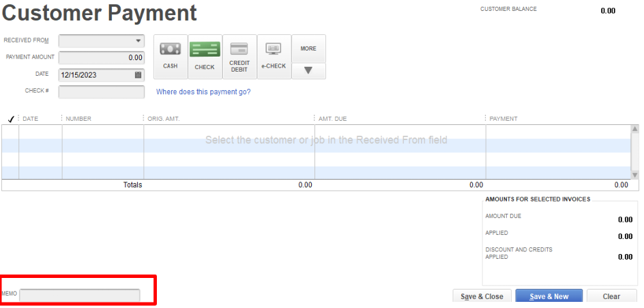Click the ORIG. AMT. column header
This screenshot has height=308, width=644.
[x=164, y=119]
